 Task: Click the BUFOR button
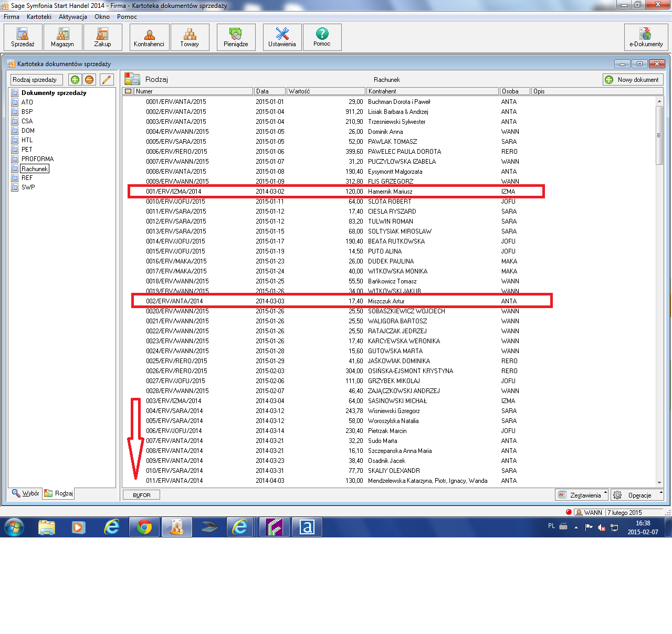pyautogui.click(x=142, y=495)
